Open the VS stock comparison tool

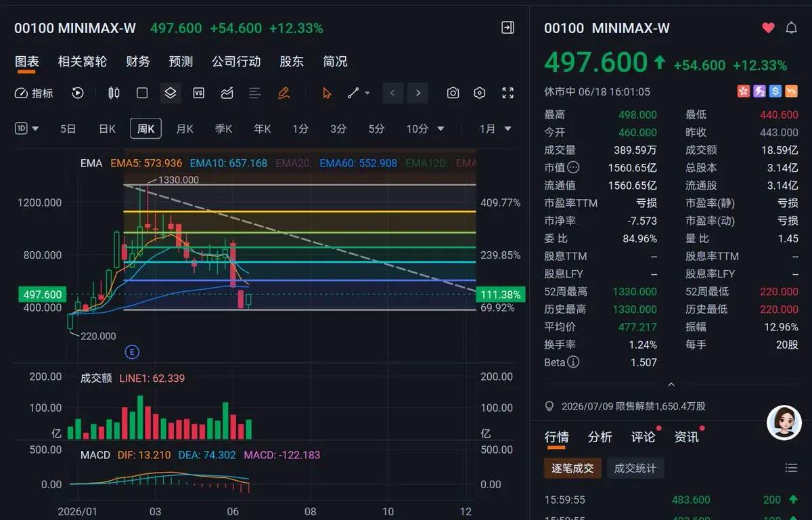click(199, 93)
